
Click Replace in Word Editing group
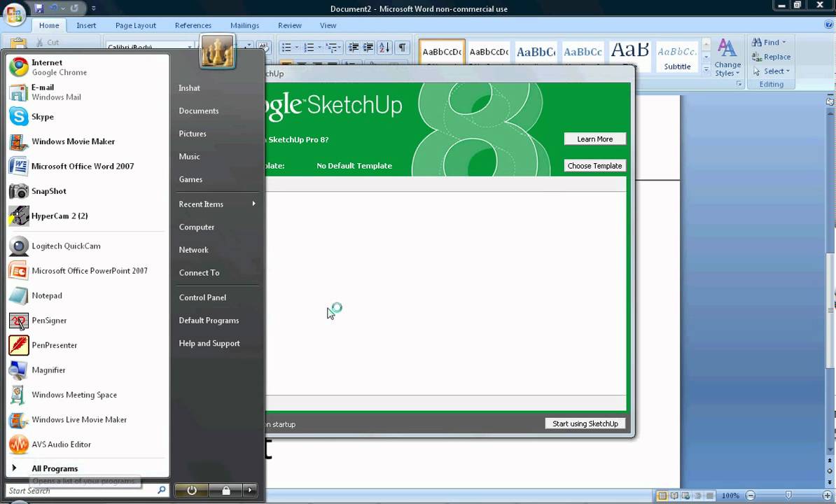click(771, 57)
